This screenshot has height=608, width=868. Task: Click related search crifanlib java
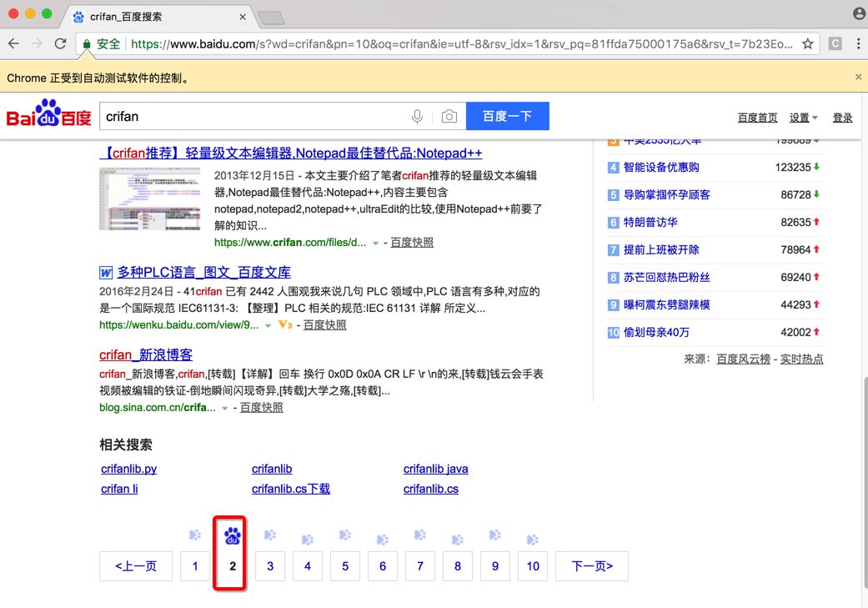point(435,469)
